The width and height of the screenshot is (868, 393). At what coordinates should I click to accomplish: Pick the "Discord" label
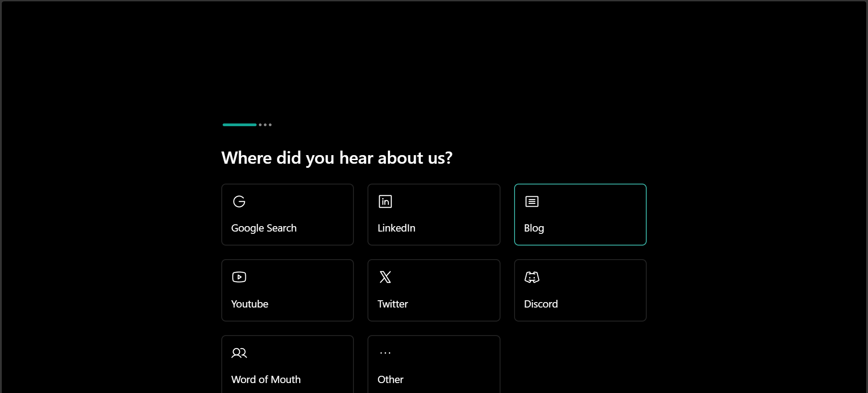[541, 304]
